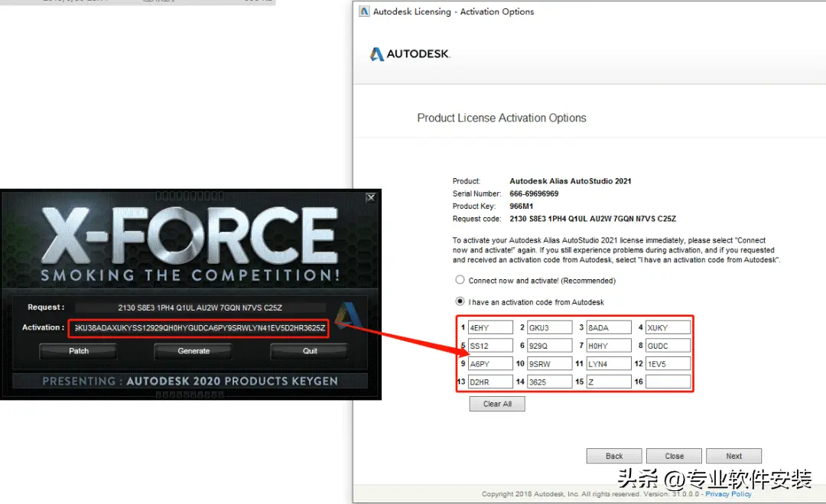The image size is (826, 504).
Task: Click activation field 6 containing 929Q
Action: point(549,346)
